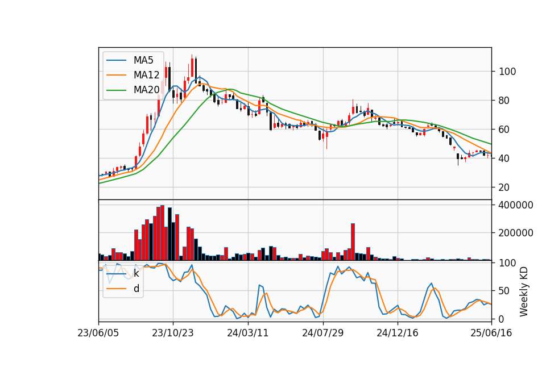
Task: Click the KD axis 50 tick label
Action: click(x=504, y=291)
